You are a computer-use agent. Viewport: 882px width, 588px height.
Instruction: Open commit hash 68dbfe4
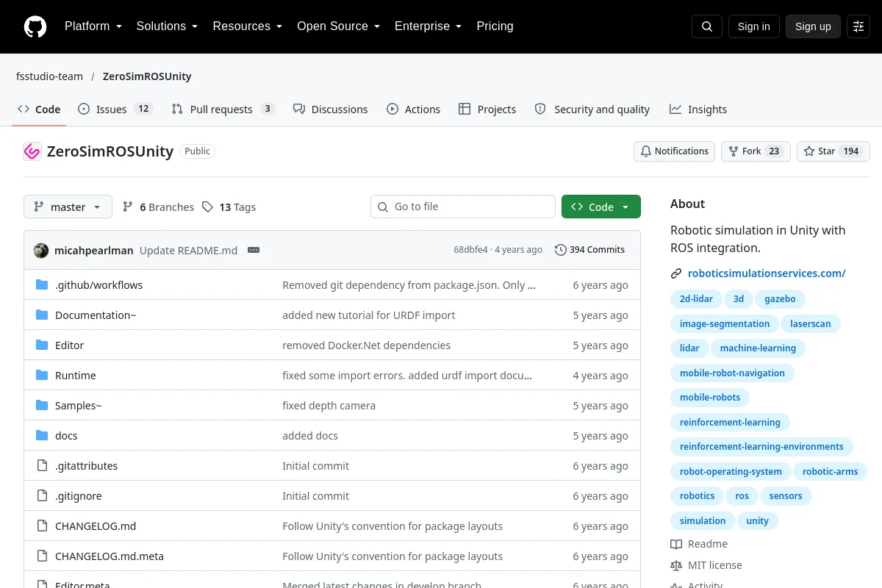[470, 250]
